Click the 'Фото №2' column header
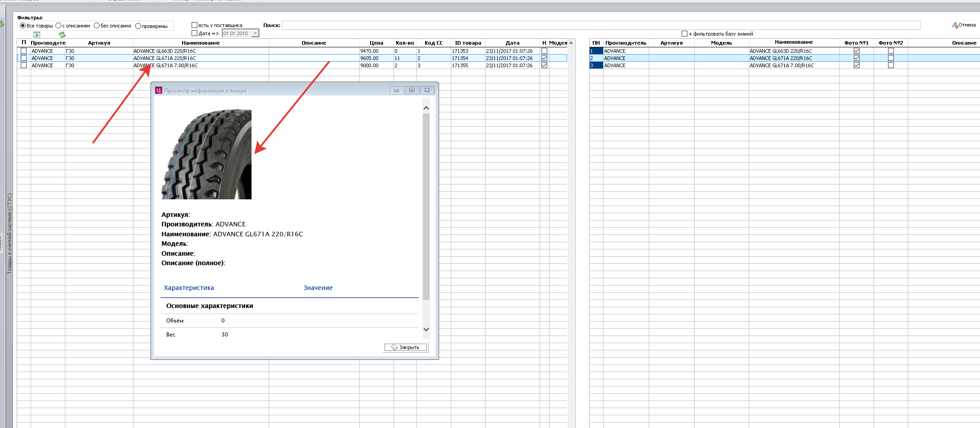Viewport: 980px width, 428px height. click(891, 43)
